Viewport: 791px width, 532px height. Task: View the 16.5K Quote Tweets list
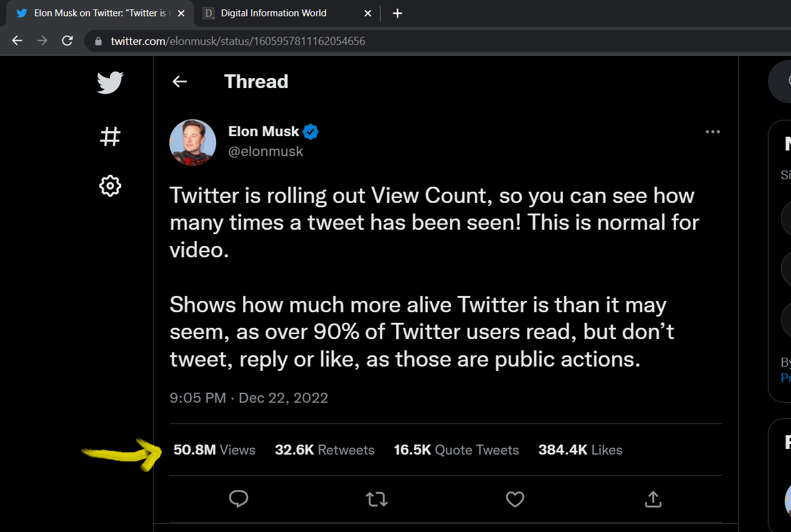(x=456, y=450)
